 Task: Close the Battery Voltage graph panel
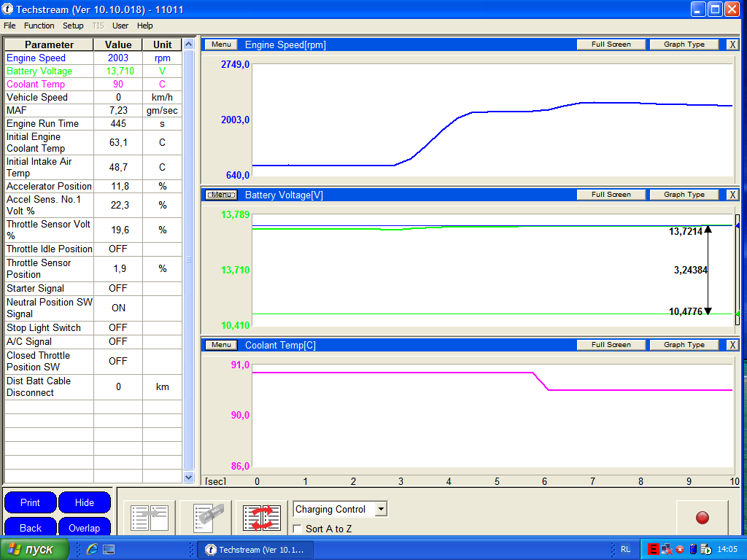click(732, 195)
